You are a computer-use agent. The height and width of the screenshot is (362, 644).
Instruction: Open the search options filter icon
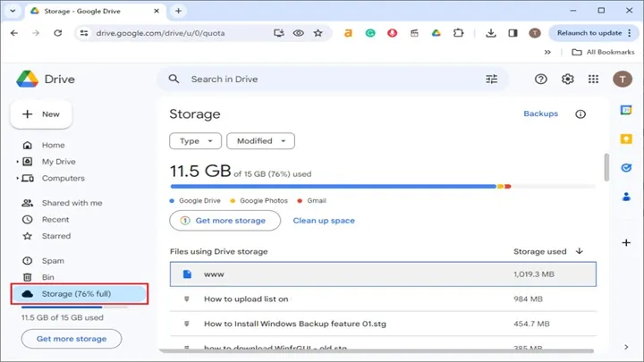[491, 79]
